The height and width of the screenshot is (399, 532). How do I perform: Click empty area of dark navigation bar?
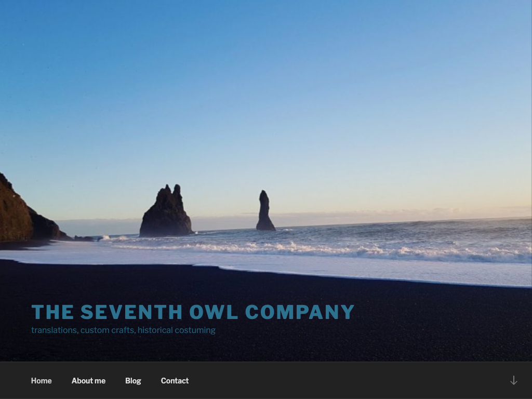click(339, 380)
